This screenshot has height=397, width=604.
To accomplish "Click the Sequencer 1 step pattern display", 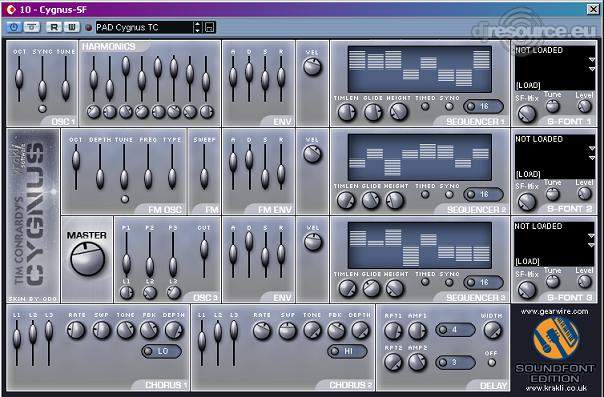I will [x=420, y=69].
